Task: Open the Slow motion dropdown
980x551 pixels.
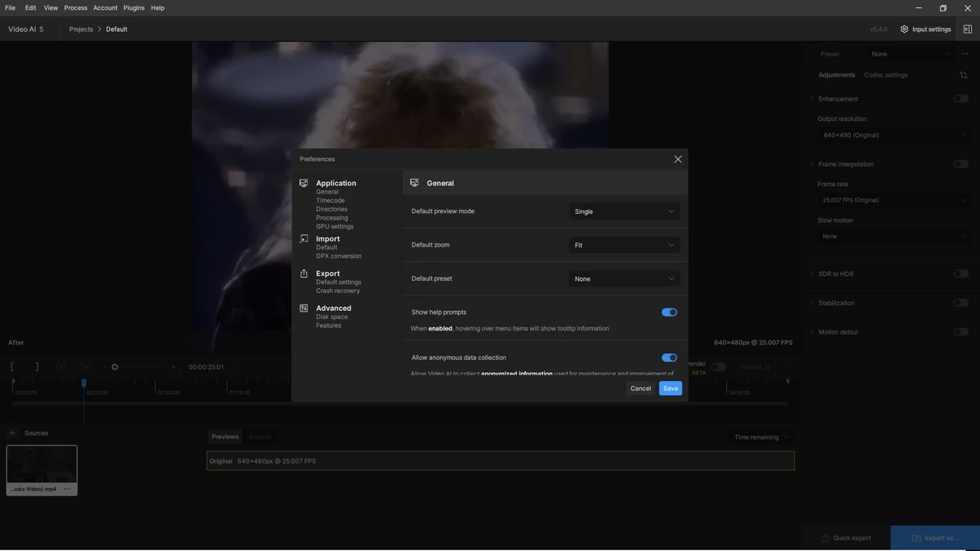Action: [893, 237]
